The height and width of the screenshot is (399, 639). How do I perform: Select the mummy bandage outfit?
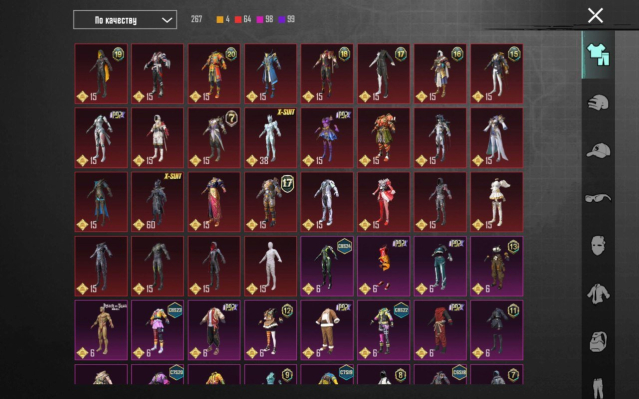pos(271,266)
